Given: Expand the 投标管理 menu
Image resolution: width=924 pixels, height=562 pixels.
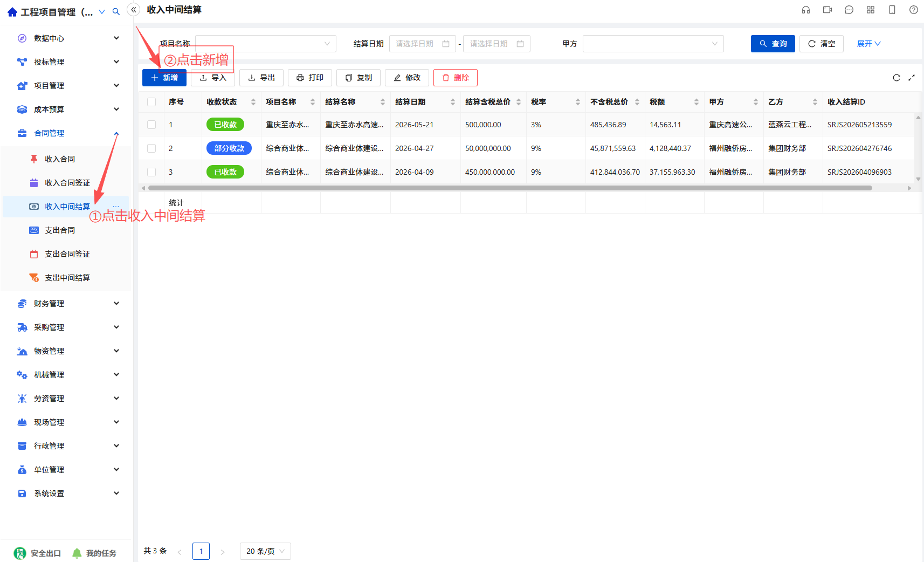Looking at the screenshot, I should point(67,62).
